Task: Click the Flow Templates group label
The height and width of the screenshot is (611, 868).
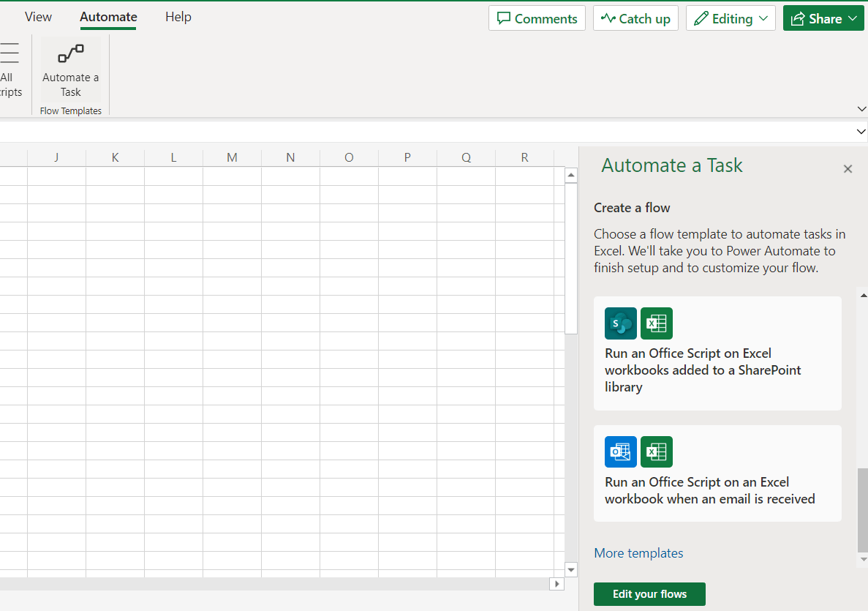Action: [71, 110]
